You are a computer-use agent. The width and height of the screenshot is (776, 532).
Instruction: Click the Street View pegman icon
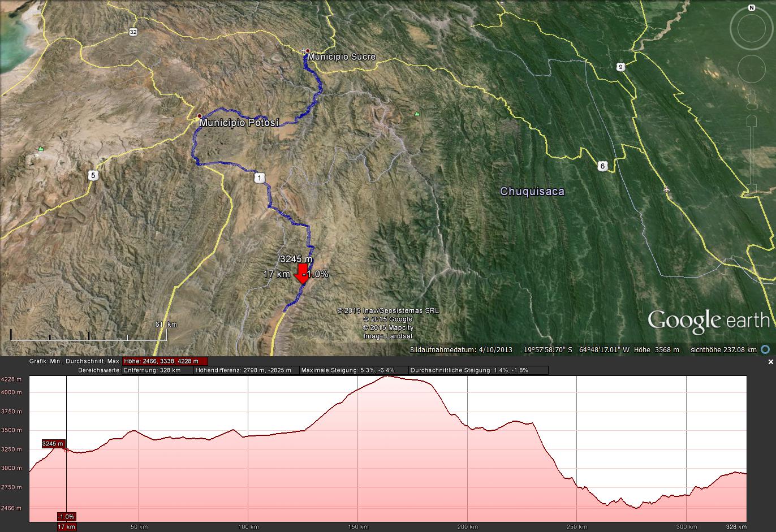pos(752,100)
